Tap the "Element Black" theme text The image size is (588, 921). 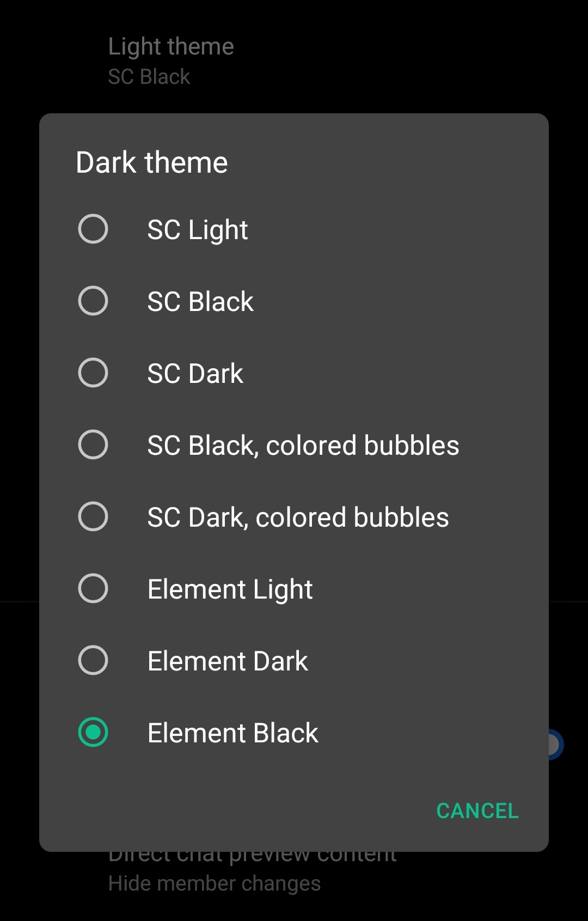(232, 733)
